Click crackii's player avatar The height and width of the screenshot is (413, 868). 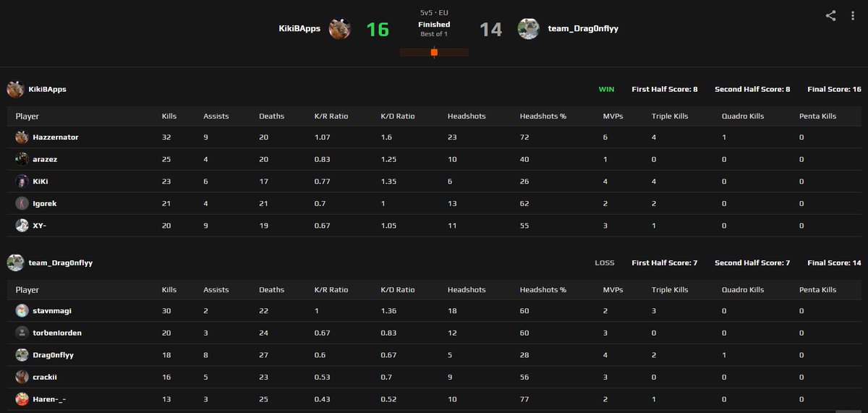(22, 377)
